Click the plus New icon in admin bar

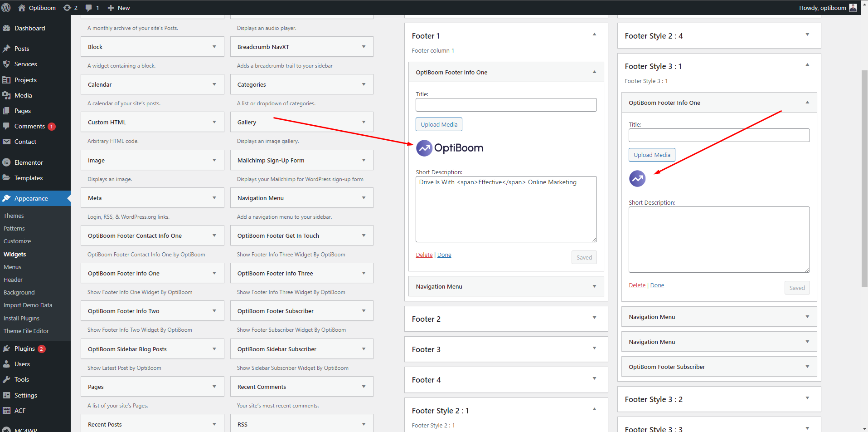(111, 8)
